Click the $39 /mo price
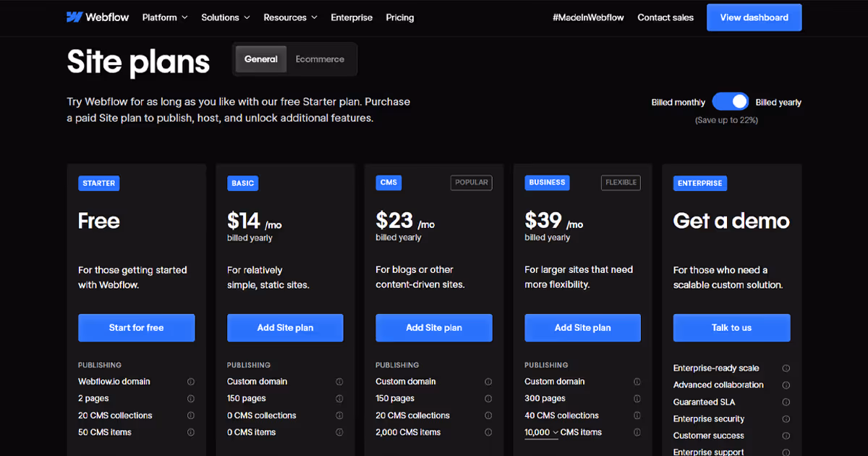 tap(554, 221)
